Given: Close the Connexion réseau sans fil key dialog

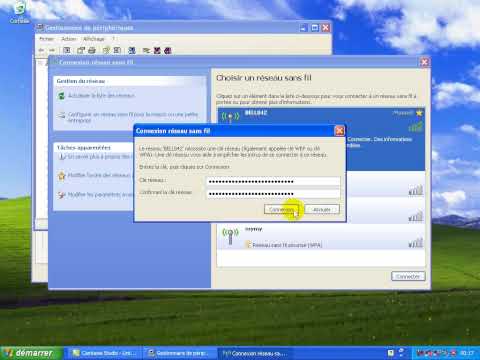Looking at the screenshot, I should click(x=339, y=131).
